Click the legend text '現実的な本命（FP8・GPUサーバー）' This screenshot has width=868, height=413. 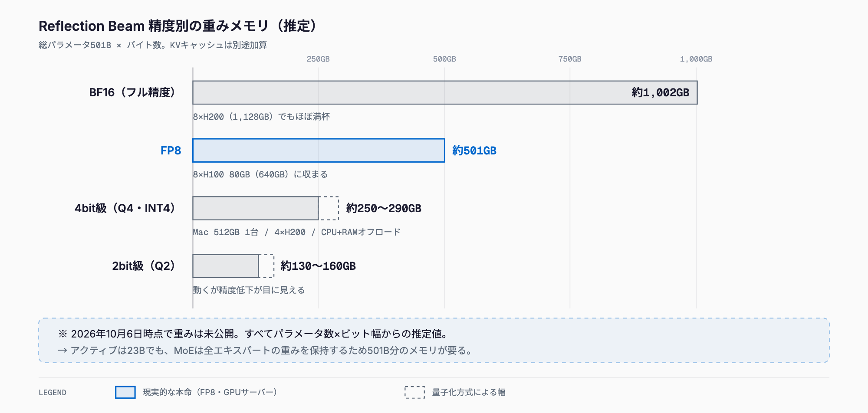click(210, 392)
